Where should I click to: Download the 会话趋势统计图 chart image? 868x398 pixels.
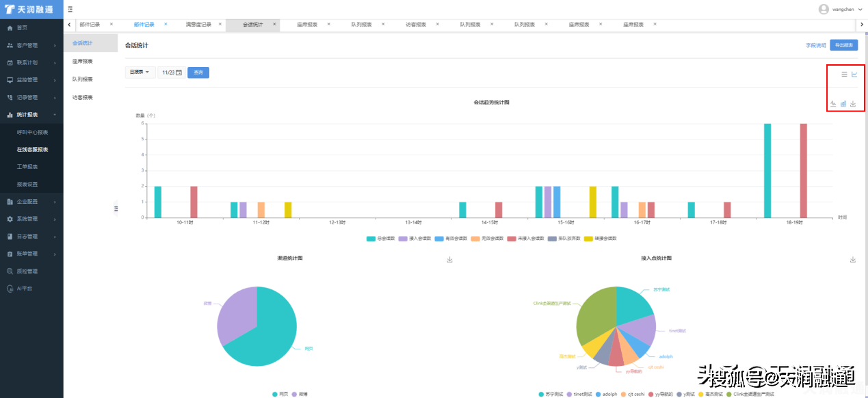853,104
